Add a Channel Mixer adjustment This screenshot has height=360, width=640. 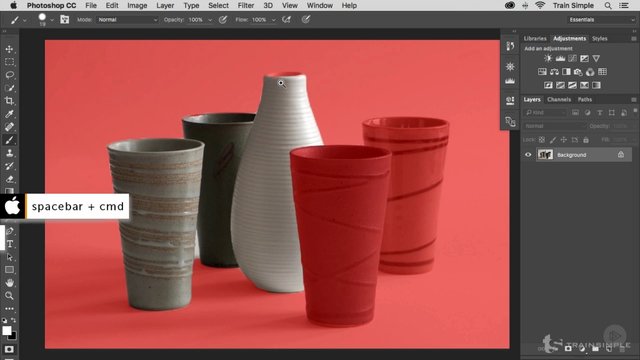(x=590, y=72)
